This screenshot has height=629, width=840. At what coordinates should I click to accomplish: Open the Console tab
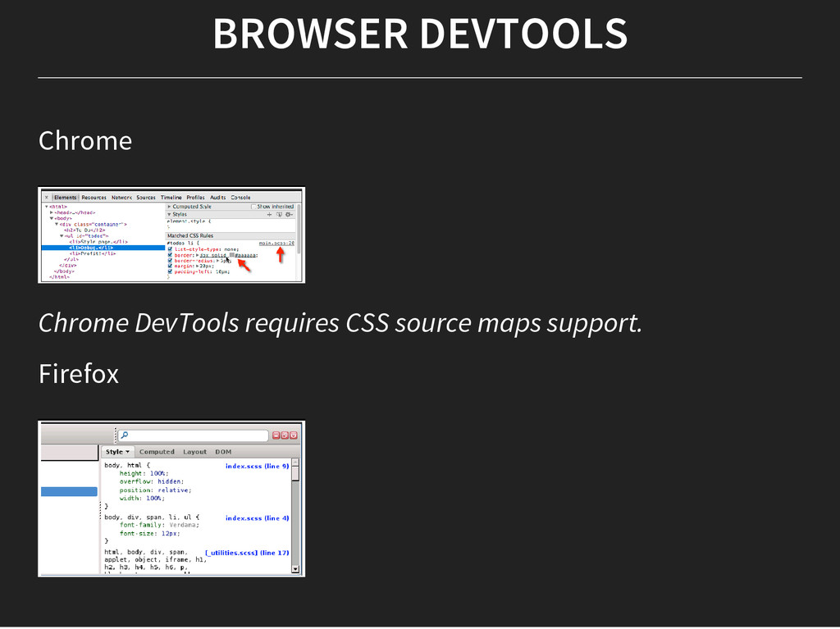[240, 197]
